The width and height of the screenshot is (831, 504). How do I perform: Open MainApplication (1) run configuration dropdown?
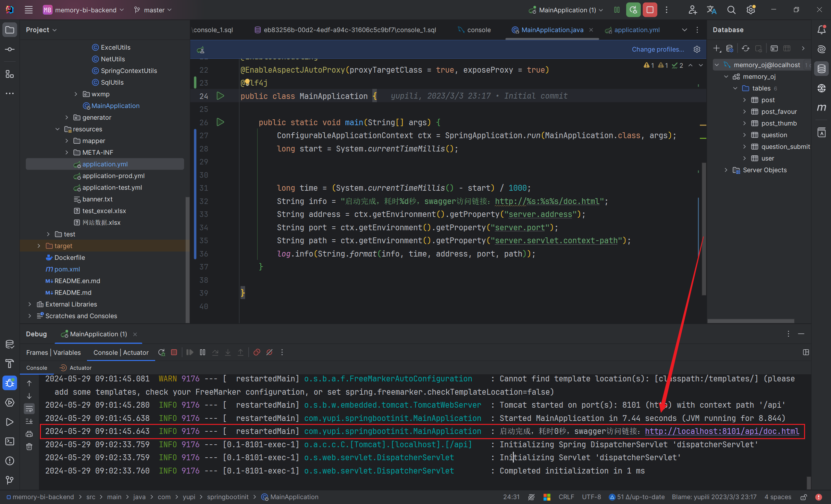[566, 10]
